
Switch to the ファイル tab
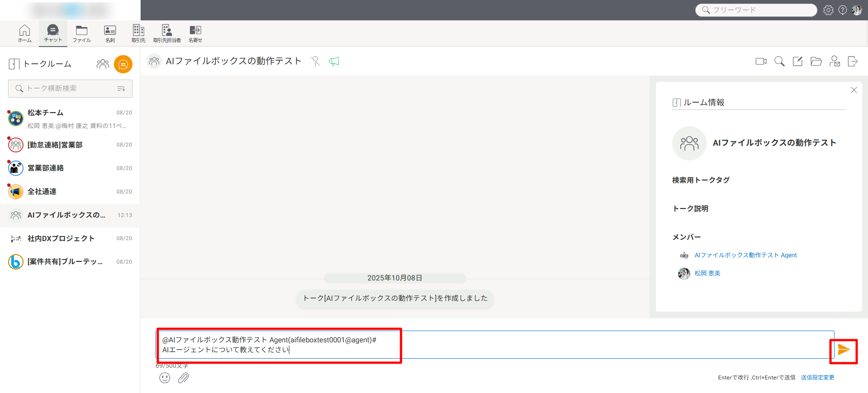[x=82, y=34]
